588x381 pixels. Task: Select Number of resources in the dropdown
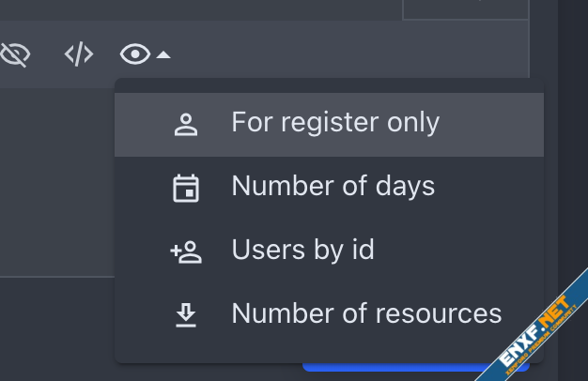click(x=366, y=314)
